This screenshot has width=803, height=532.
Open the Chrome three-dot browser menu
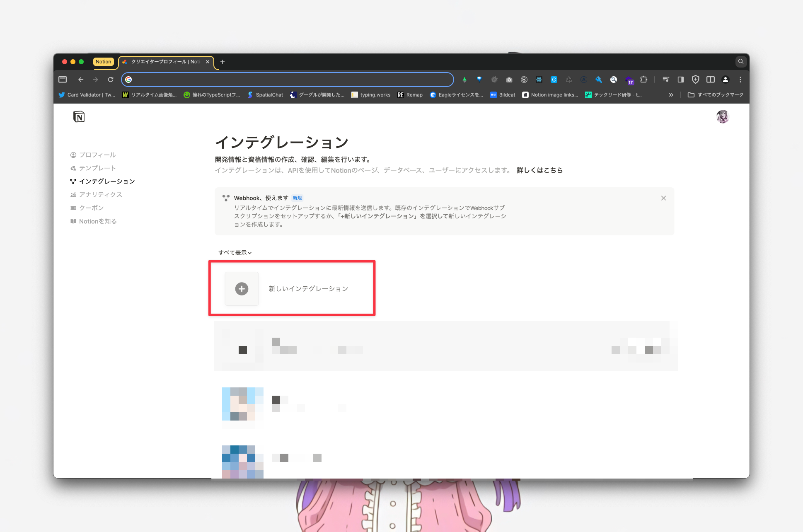740,80
